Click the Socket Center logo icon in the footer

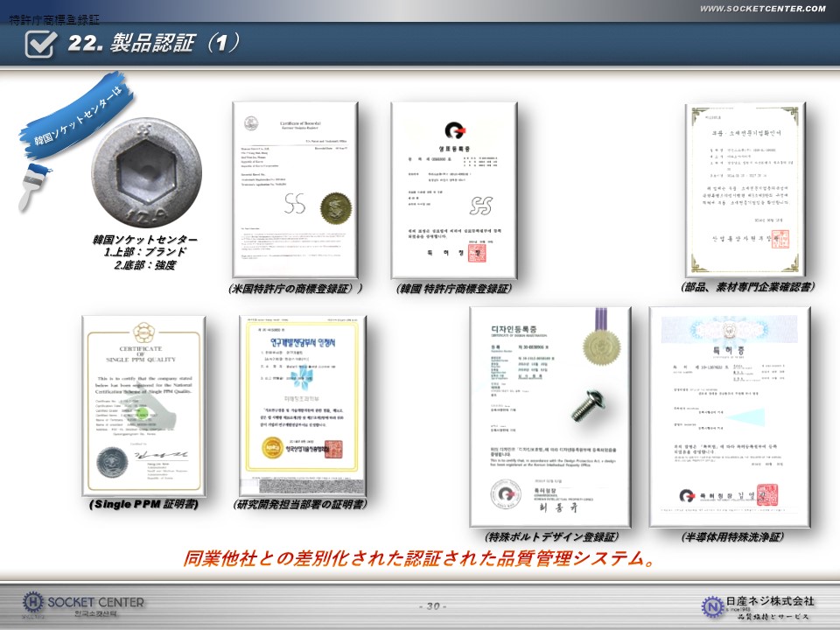click(33, 603)
